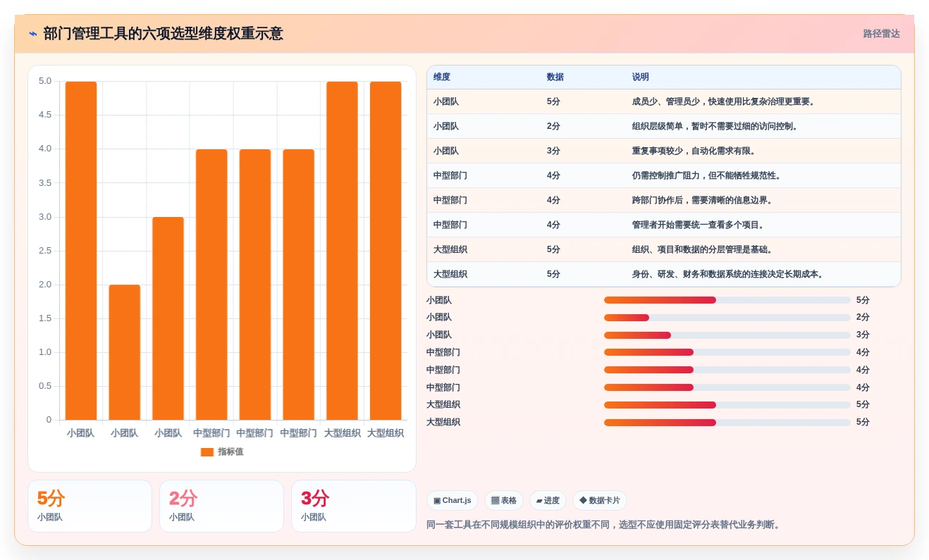Click the y-axis tick label 3.5
This screenshot has width=929, height=560.
pyautogui.click(x=45, y=183)
